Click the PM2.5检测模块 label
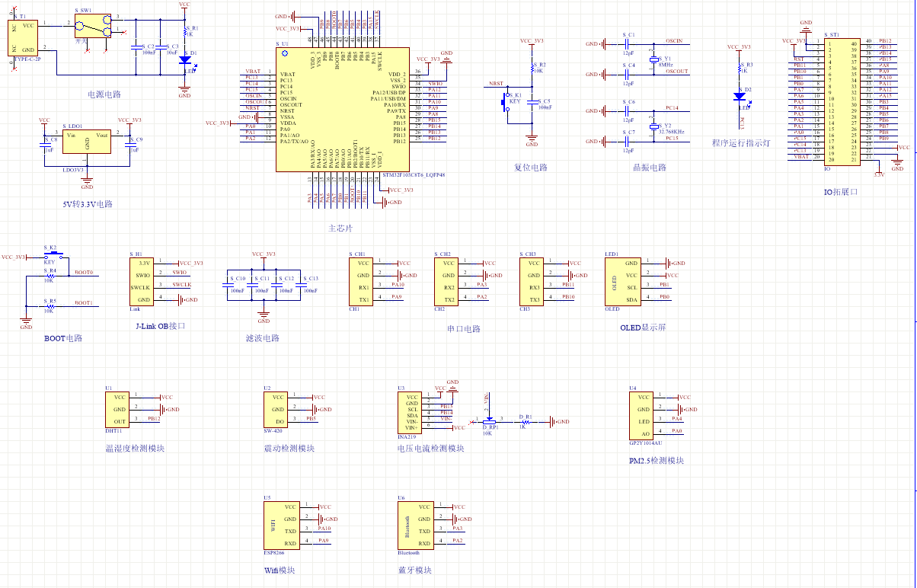Viewport: 917px width, 588px height. point(657,460)
